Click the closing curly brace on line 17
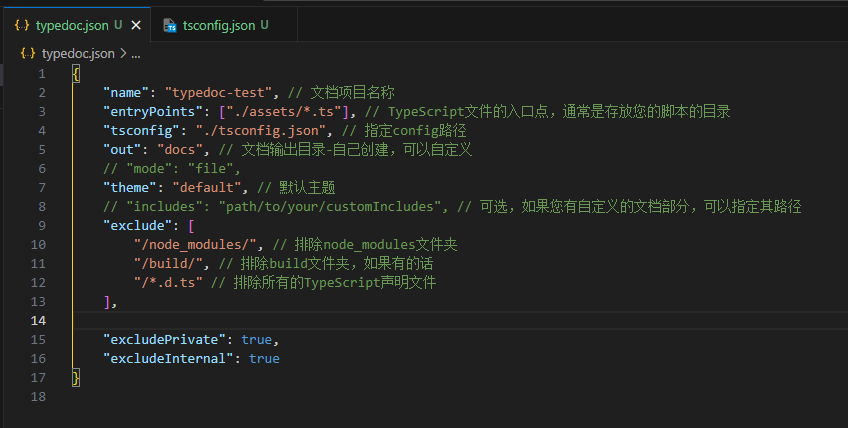The image size is (848, 428). pos(77,377)
